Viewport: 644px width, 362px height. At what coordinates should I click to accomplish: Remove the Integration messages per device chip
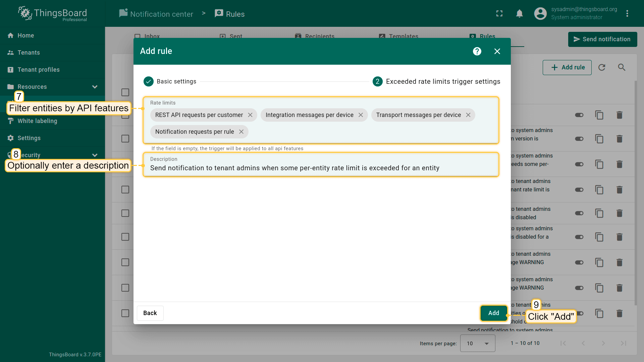coord(361,115)
